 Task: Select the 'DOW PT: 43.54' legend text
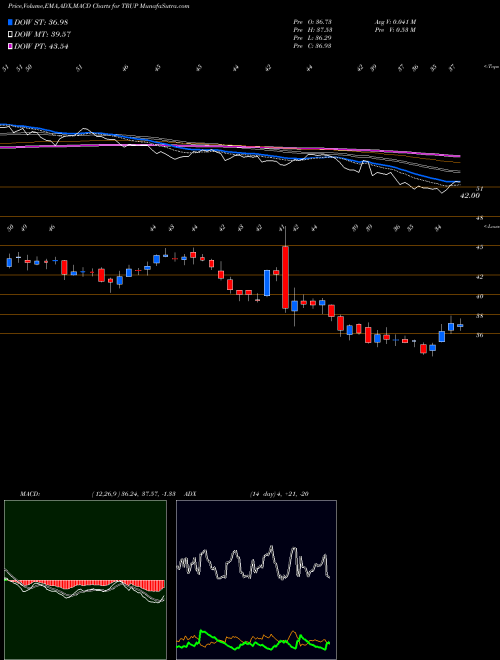click(x=41, y=46)
